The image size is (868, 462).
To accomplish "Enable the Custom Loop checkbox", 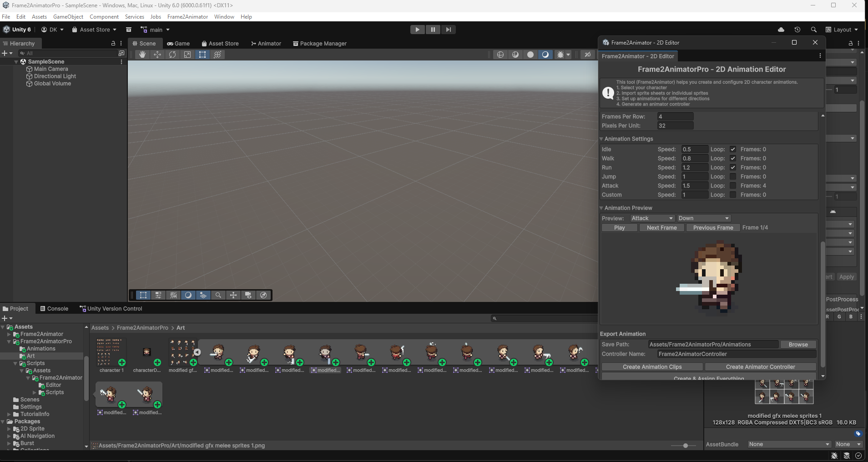I will point(732,195).
